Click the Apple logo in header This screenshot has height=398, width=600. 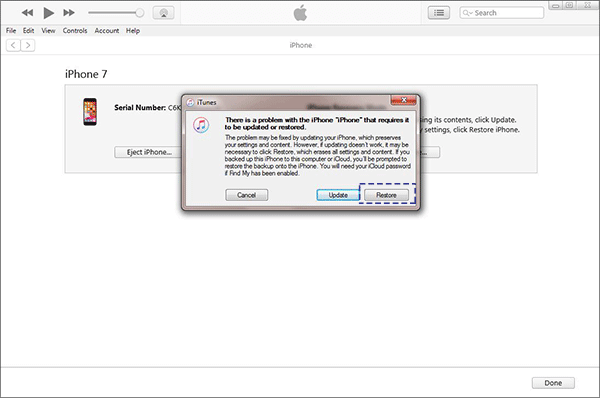(300, 13)
